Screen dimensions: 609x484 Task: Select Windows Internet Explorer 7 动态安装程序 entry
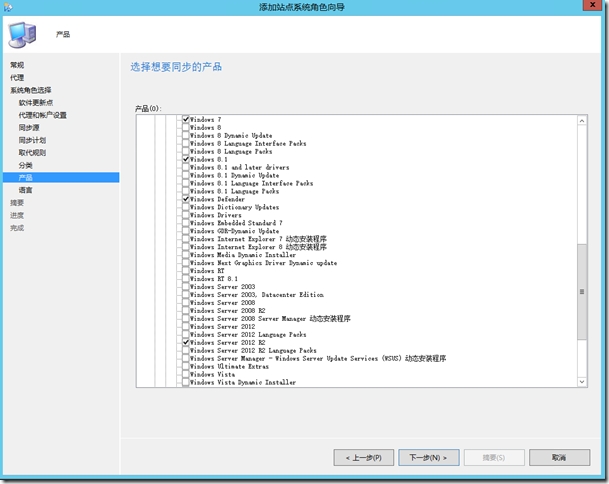click(258, 239)
